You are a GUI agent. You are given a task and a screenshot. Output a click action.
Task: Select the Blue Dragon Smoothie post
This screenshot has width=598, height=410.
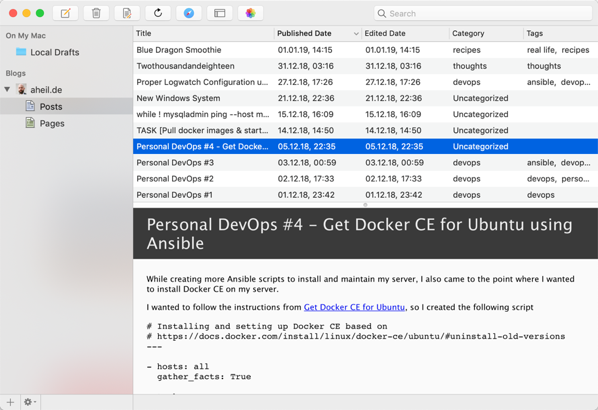(365, 50)
